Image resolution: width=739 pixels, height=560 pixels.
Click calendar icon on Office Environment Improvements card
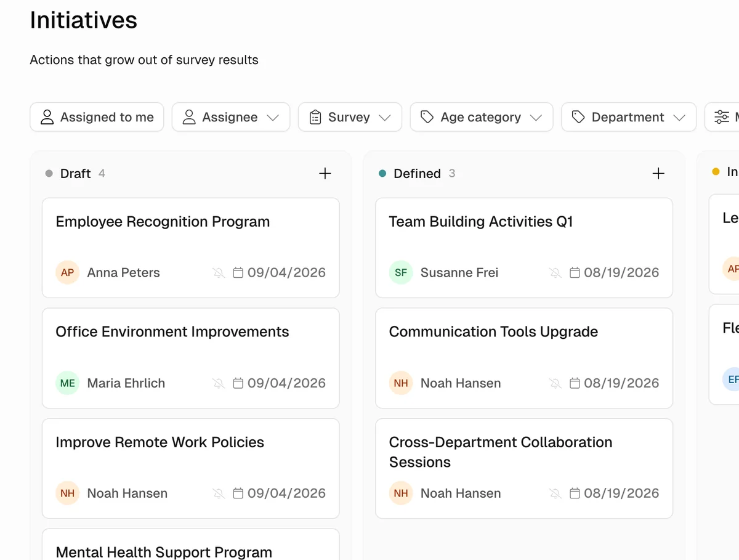[x=238, y=383]
